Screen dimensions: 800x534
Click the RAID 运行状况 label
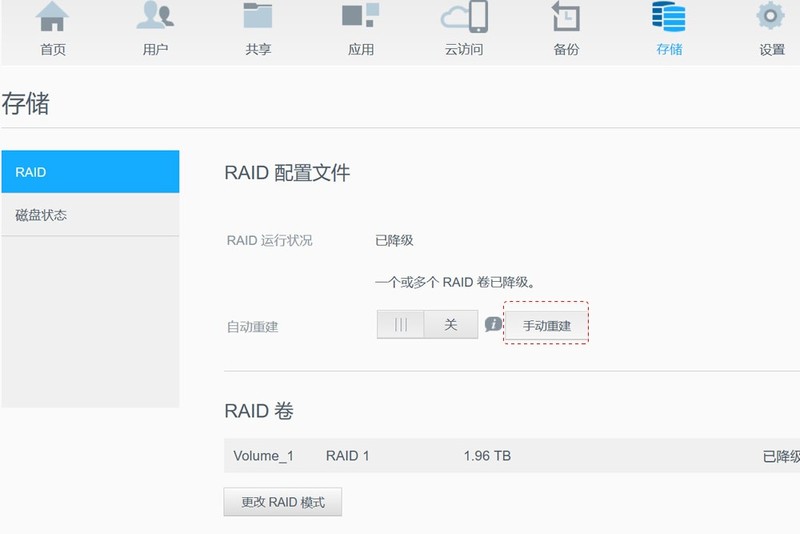click(x=269, y=240)
